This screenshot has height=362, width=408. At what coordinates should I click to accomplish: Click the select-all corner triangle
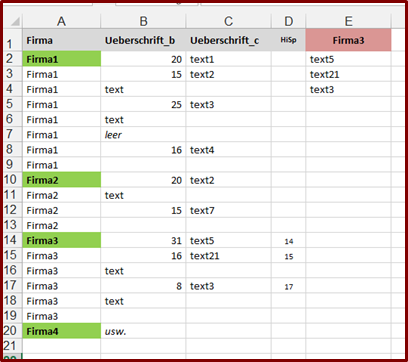click(x=14, y=22)
